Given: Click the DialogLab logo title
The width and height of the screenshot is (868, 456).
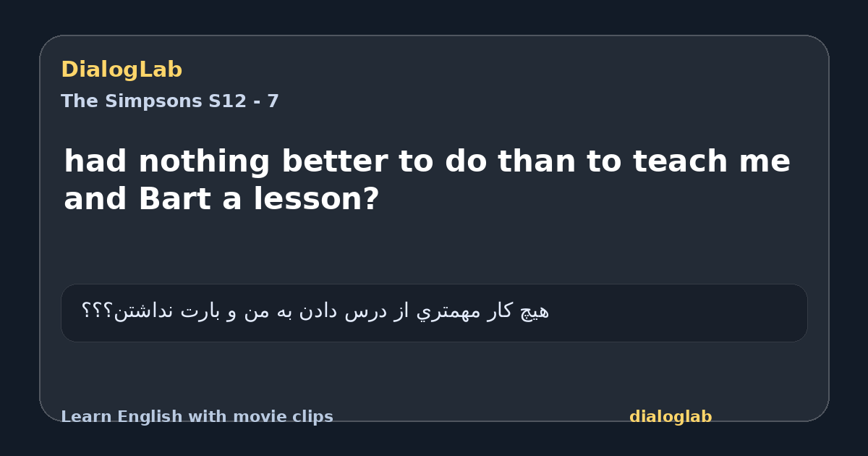Looking at the screenshot, I should [122, 69].
